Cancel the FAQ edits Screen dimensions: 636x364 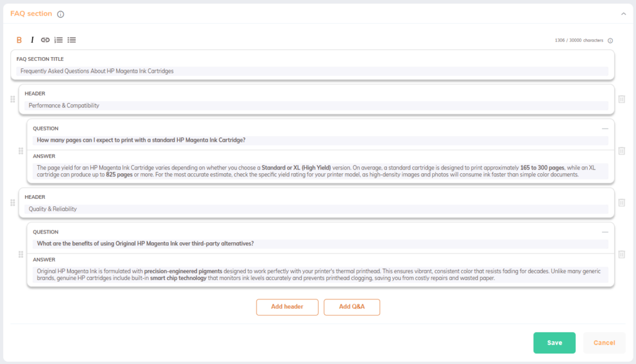click(604, 343)
